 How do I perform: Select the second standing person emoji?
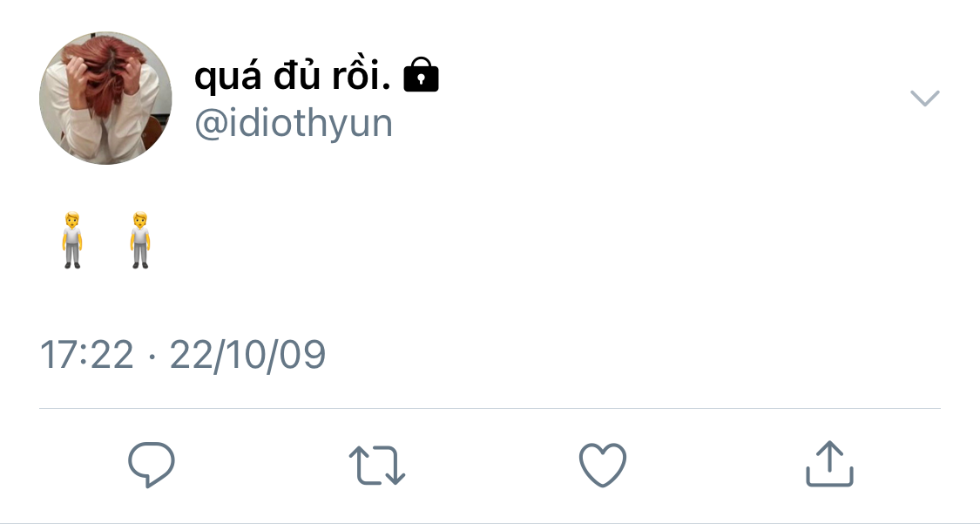point(140,240)
